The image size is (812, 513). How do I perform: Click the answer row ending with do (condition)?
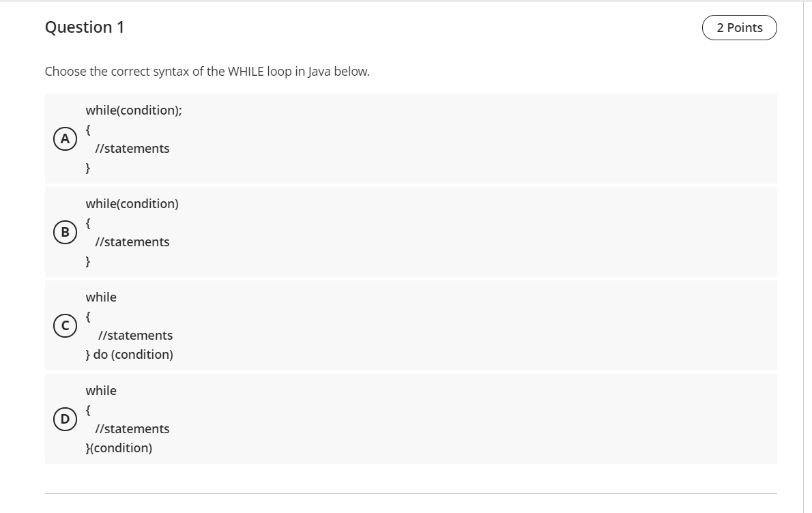pos(409,325)
